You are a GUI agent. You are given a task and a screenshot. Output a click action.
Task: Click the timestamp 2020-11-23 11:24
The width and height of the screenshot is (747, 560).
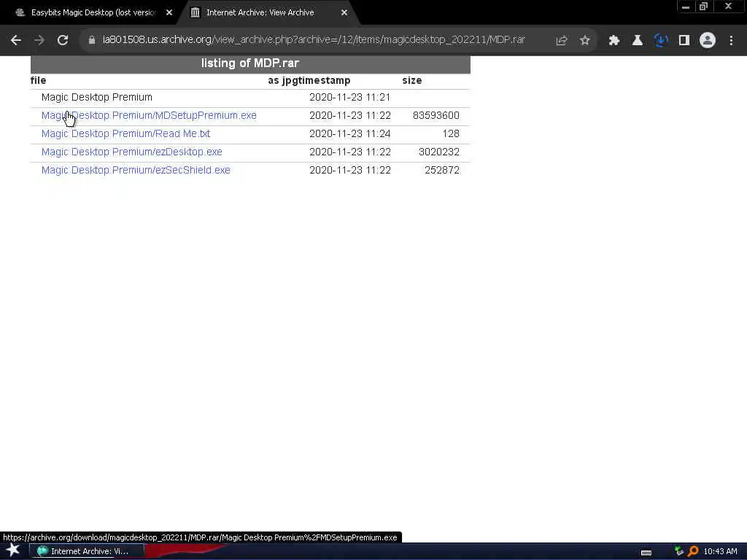[x=349, y=134]
